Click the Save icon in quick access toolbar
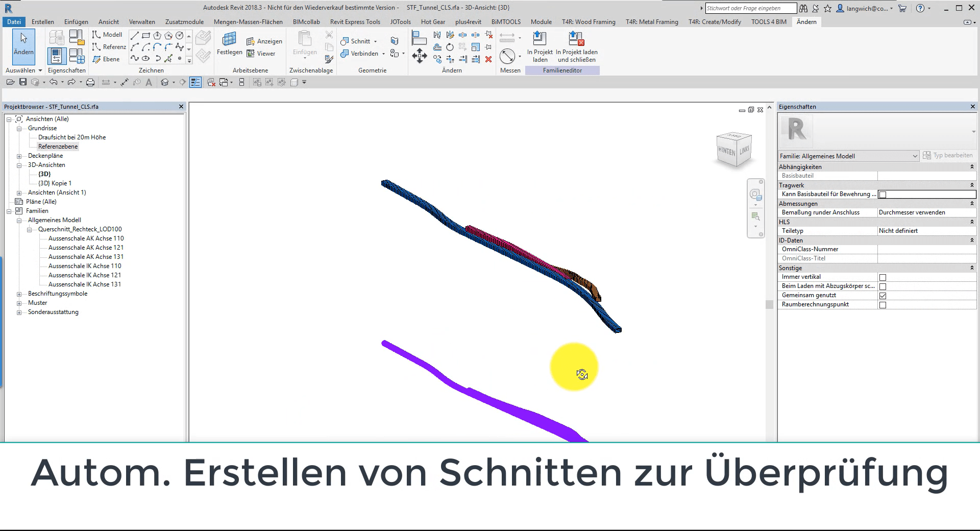This screenshot has height=531, width=980. pos(23,82)
